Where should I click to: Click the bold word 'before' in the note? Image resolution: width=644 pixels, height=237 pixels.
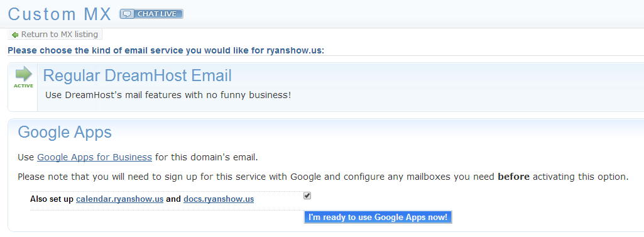[x=513, y=177]
